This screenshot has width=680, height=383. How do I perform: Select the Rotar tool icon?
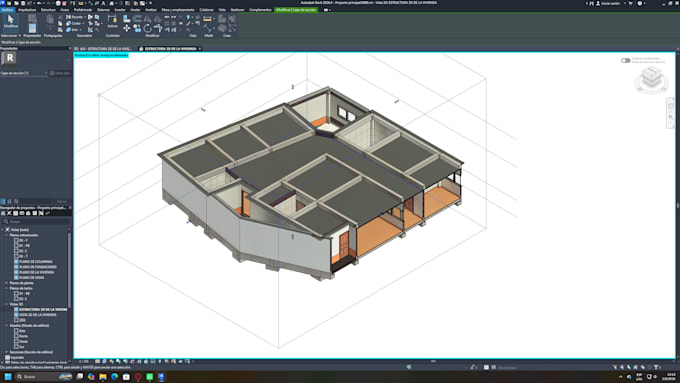[x=147, y=29]
